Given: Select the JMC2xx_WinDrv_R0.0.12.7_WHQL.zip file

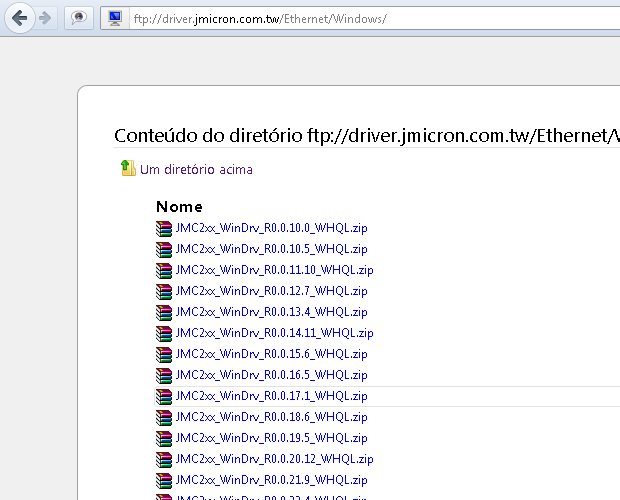Looking at the screenshot, I should point(271,291).
